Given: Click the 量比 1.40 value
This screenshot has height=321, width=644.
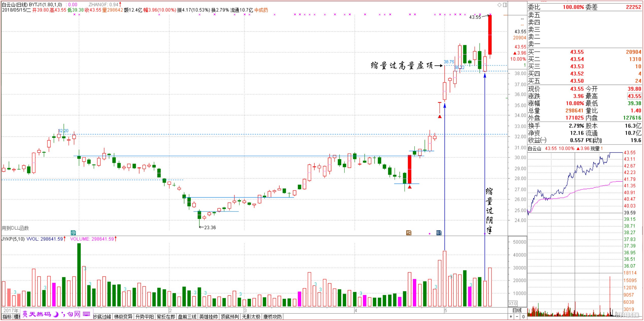Looking at the screenshot, I should pos(636,111).
